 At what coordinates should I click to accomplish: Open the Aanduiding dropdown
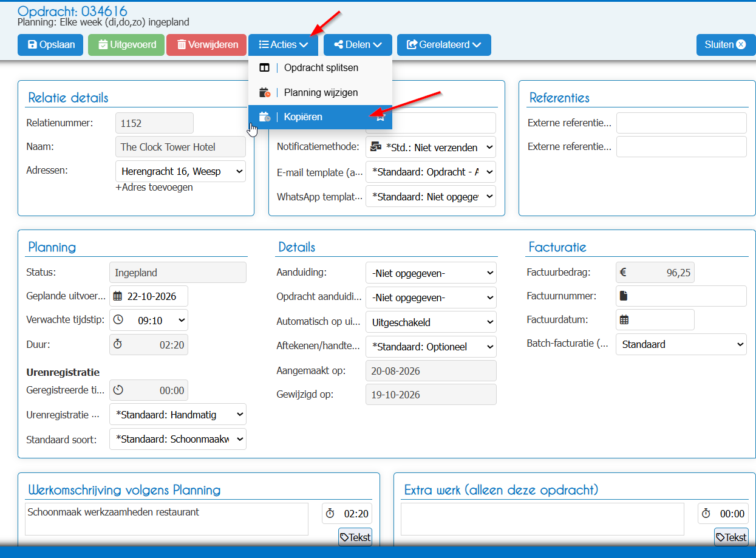(431, 273)
